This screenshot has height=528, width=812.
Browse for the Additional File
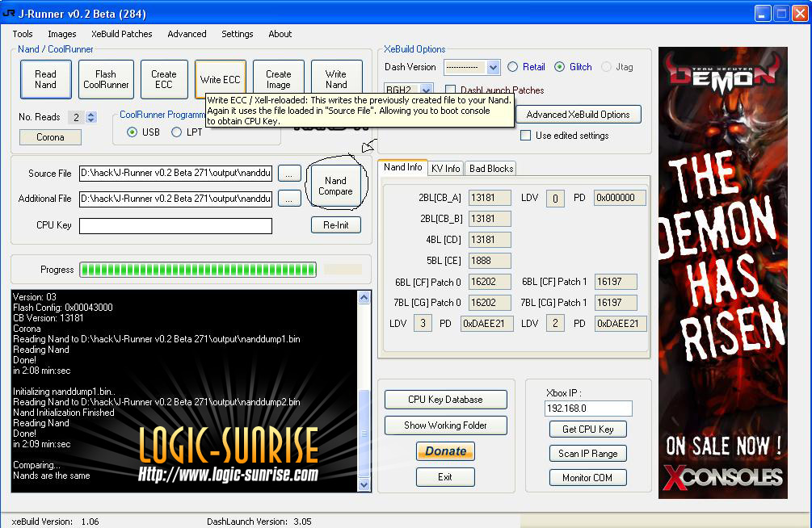coord(289,199)
